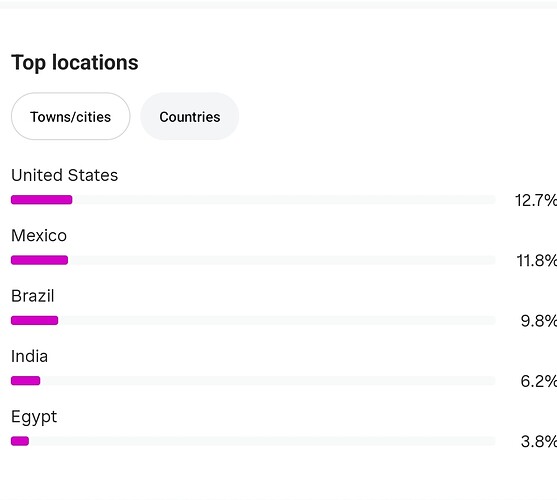The image size is (557, 500).
Task: Click the 3.8% value for Egypt
Action: click(x=539, y=442)
